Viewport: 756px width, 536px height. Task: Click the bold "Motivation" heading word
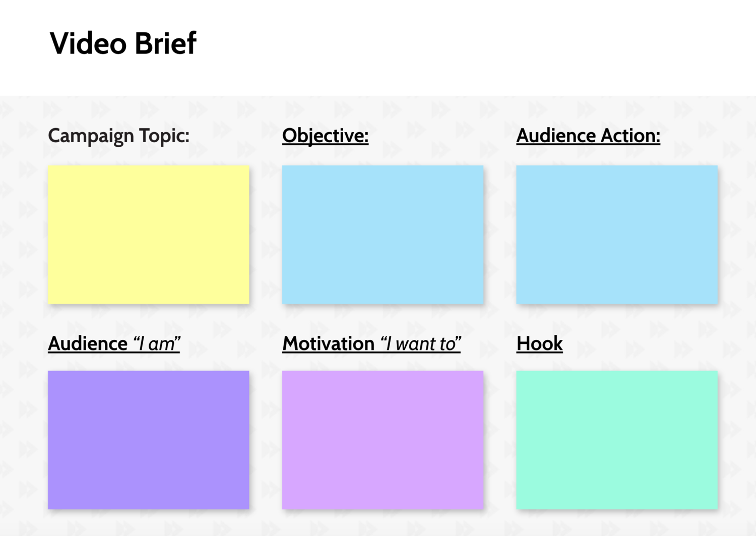(x=328, y=344)
